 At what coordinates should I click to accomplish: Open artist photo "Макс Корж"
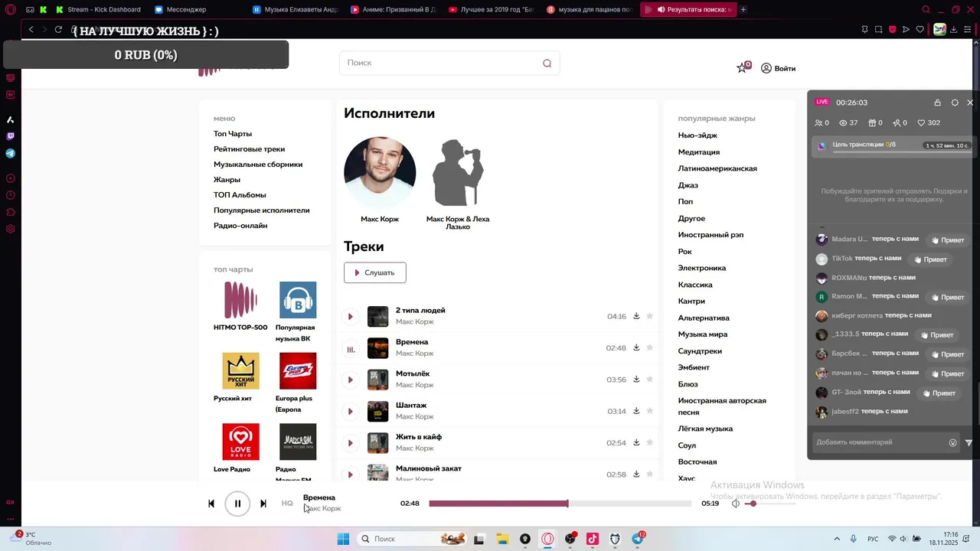click(380, 173)
